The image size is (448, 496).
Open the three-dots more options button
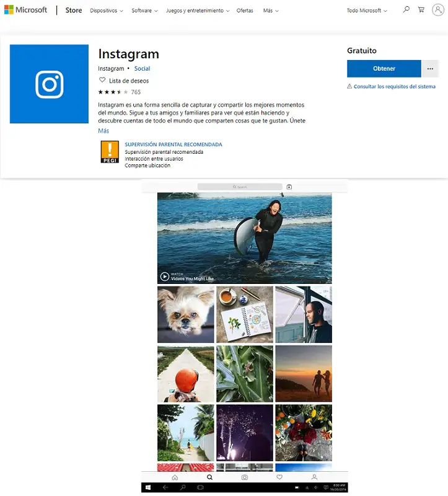[x=430, y=69]
